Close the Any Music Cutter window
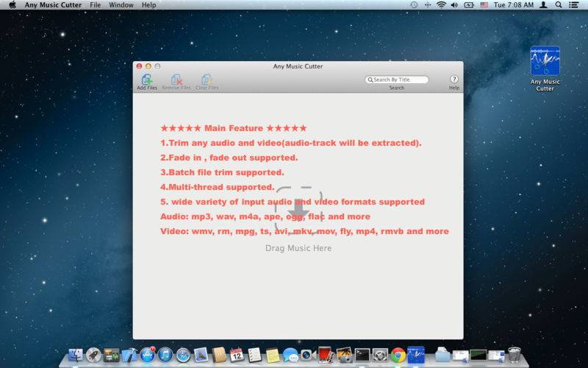This screenshot has height=368, width=588. 139,66
